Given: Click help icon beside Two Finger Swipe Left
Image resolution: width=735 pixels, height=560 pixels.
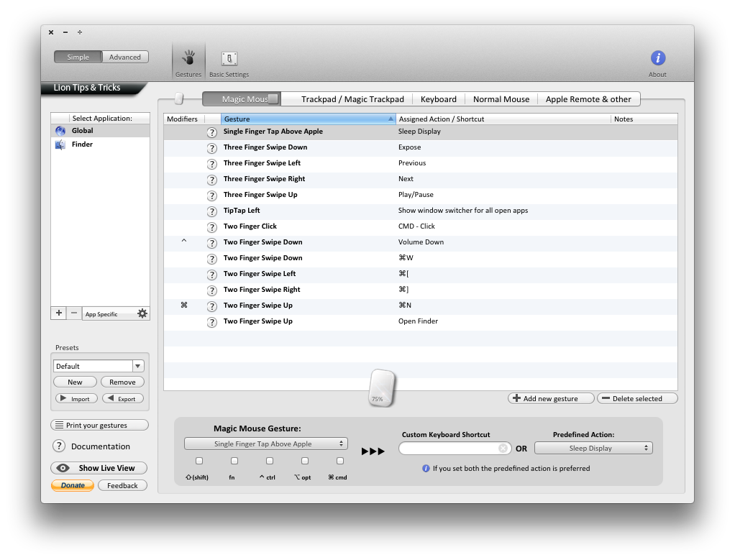Looking at the screenshot, I should (x=212, y=275).
